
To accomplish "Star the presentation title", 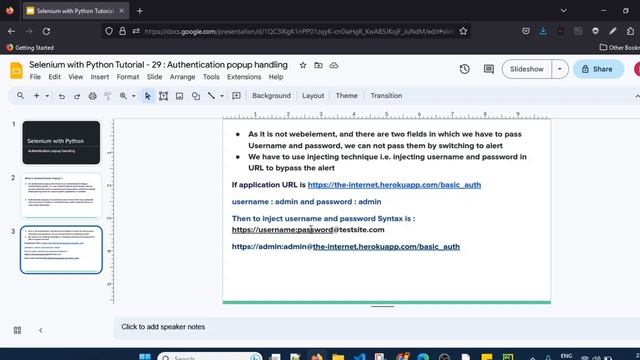I will 303,65.
